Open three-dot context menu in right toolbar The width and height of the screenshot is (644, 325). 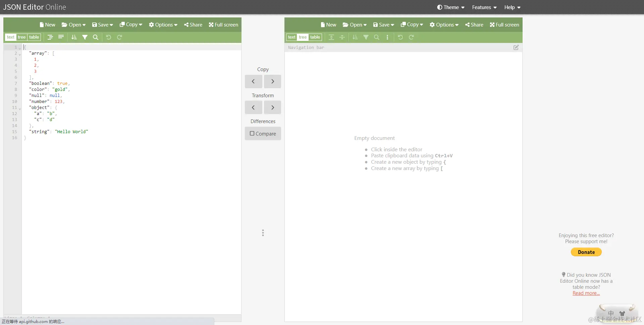point(387,37)
